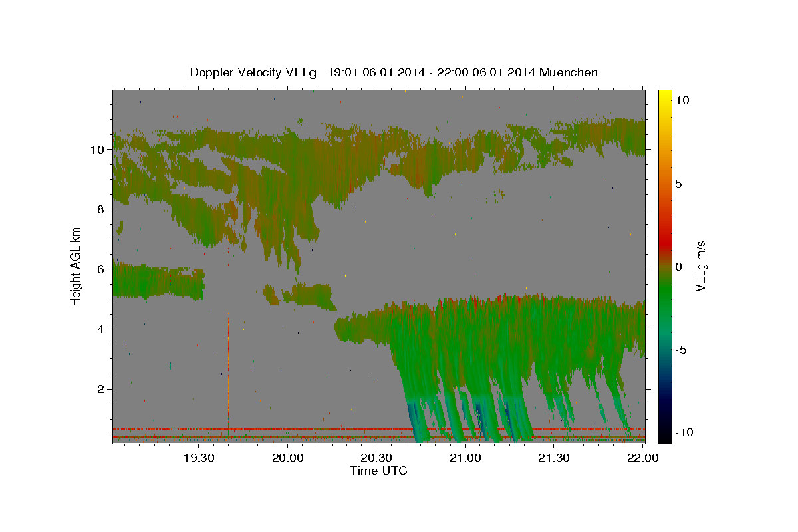The width and height of the screenshot is (798, 532).
Task: Click the colorbar value 10 label
Action: pyautogui.click(x=682, y=100)
